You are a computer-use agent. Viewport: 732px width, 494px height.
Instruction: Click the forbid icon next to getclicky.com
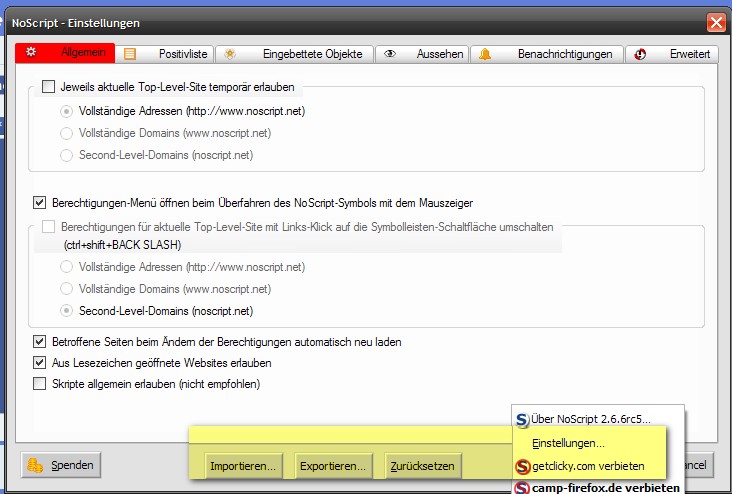[x=523, y=466]
